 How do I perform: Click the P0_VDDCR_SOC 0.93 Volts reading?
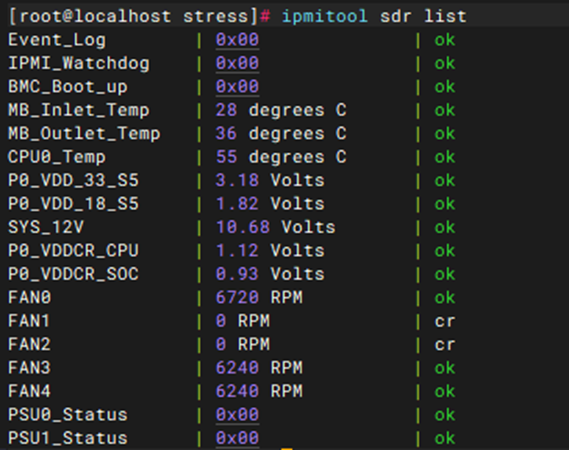270,274
